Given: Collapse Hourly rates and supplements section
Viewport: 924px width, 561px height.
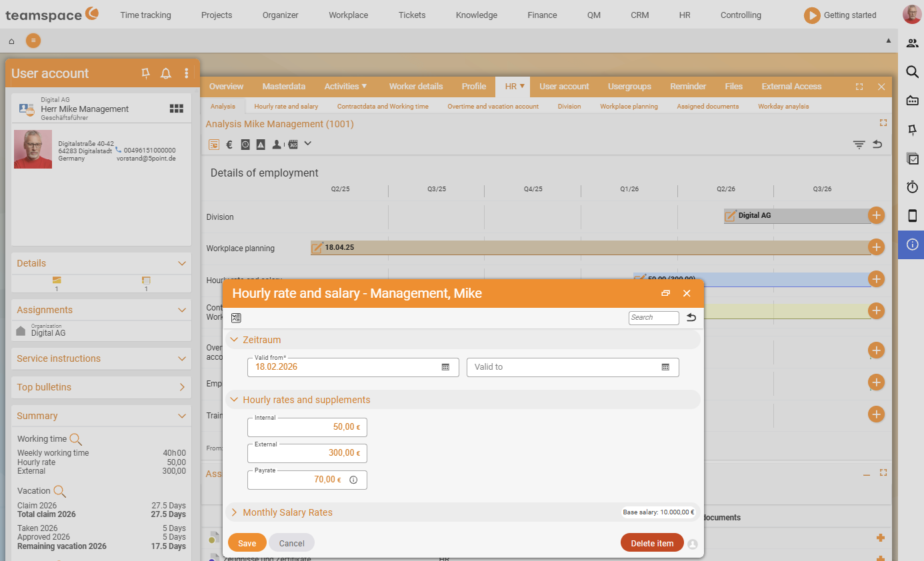Looking at the screenshot, I should [234, 400].
